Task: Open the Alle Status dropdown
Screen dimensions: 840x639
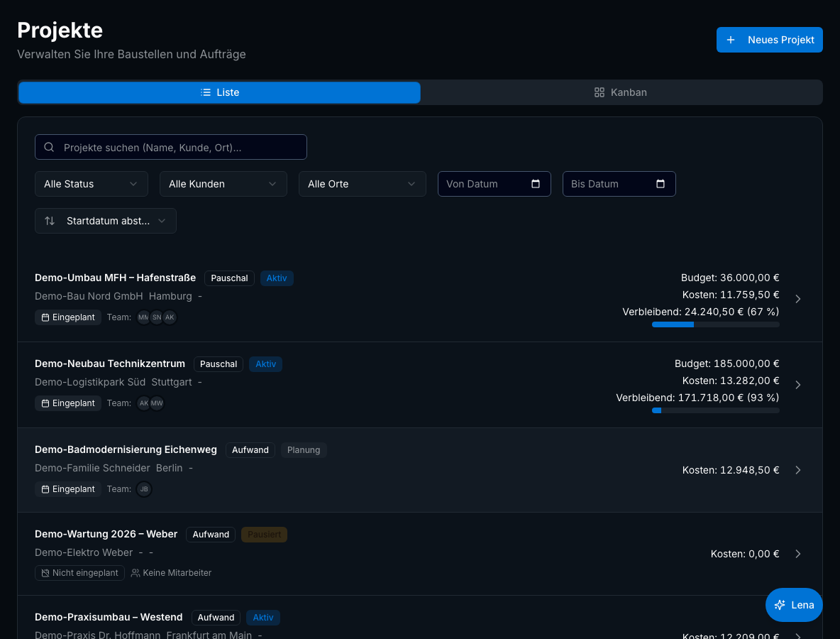Action: click(x=91, y=184)
